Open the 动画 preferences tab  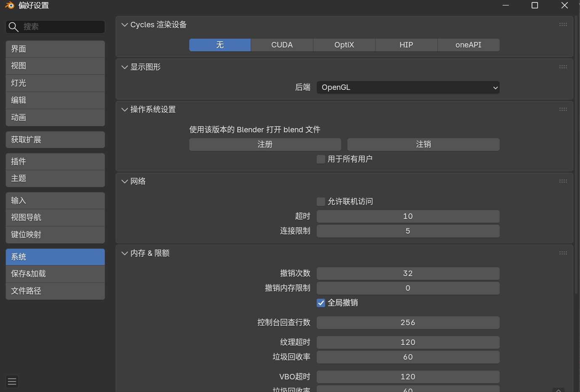pyautogui.click(x=55, y=118)
